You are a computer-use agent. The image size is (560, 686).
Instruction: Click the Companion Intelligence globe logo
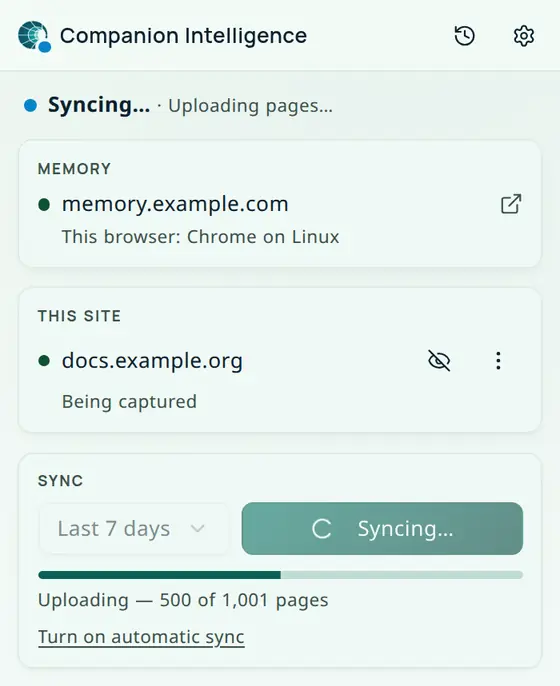pos(34,36)
